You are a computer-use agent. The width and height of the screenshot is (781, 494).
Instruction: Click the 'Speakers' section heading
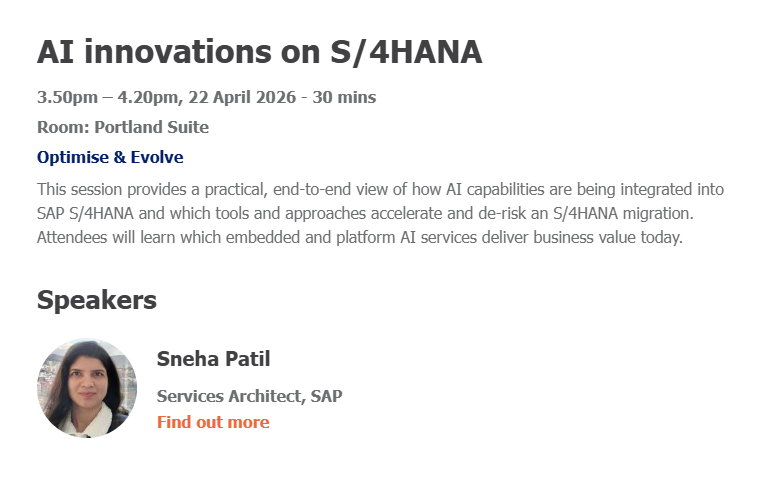pyautogui.click(x=97, y=299)
